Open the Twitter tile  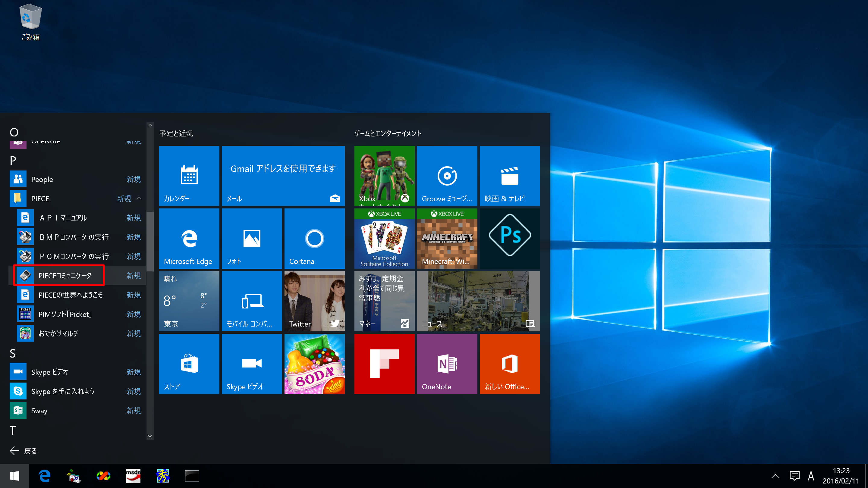pos(314,301)
